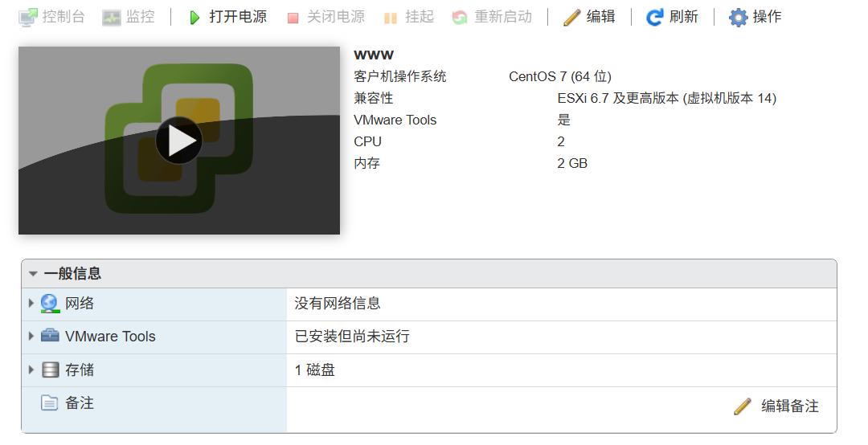Viewport: 868px width, 445px height.
Task: Select 关闭电源 label in the toolbar
Action: 336,17
